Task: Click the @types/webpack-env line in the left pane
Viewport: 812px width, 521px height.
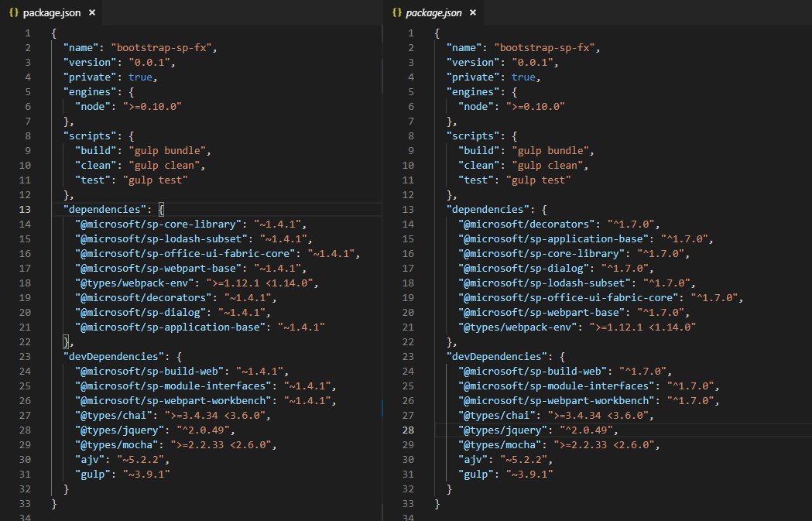Action: pyautogui.click(x=197, y=283)
